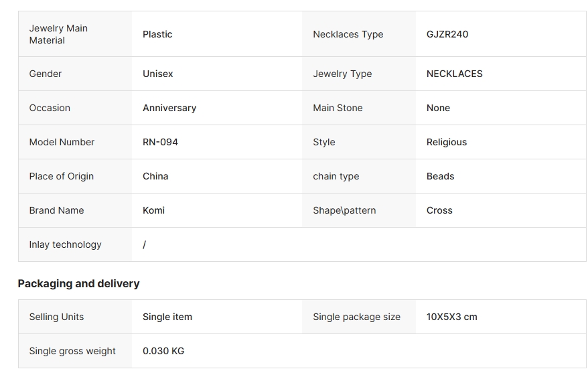Viewport: 588px width, 379px height.
Task: Select the Main Stone label
Action: click(338, 108)
